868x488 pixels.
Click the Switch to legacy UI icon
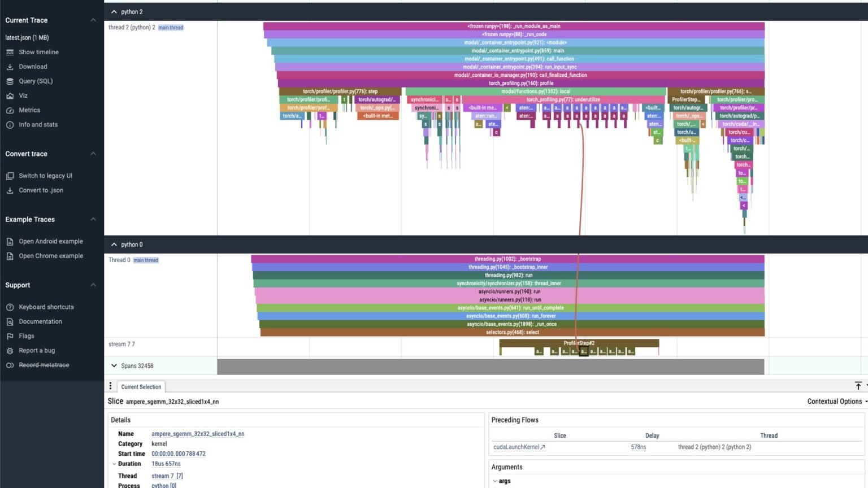(x=10, y=176)
